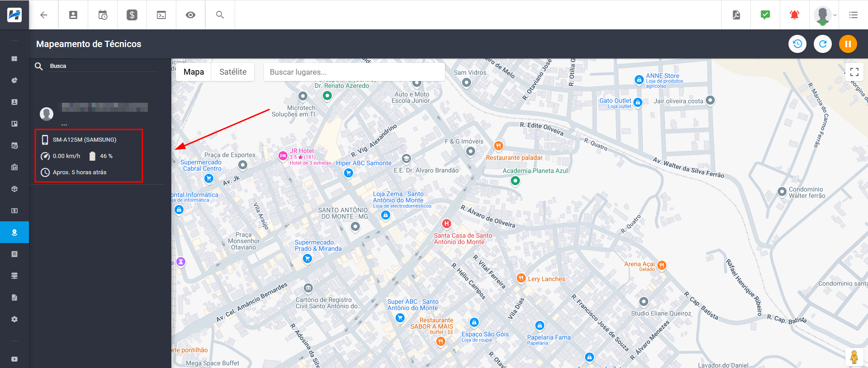Select the active map pin sidebar item
Viewport: 868px width, 368px height.
coord(14,232)
